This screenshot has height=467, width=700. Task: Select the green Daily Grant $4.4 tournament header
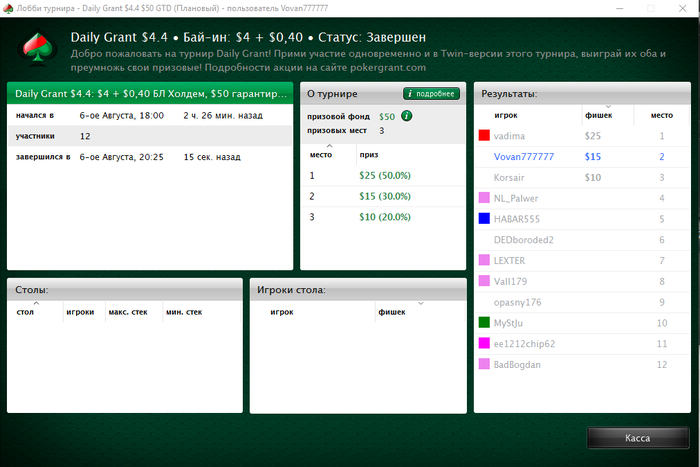click(150, 93)
